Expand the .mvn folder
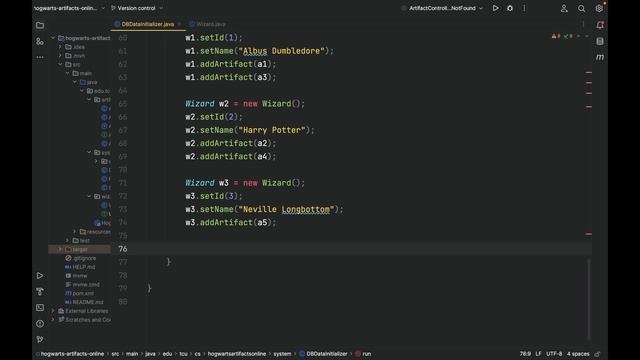 60,56
